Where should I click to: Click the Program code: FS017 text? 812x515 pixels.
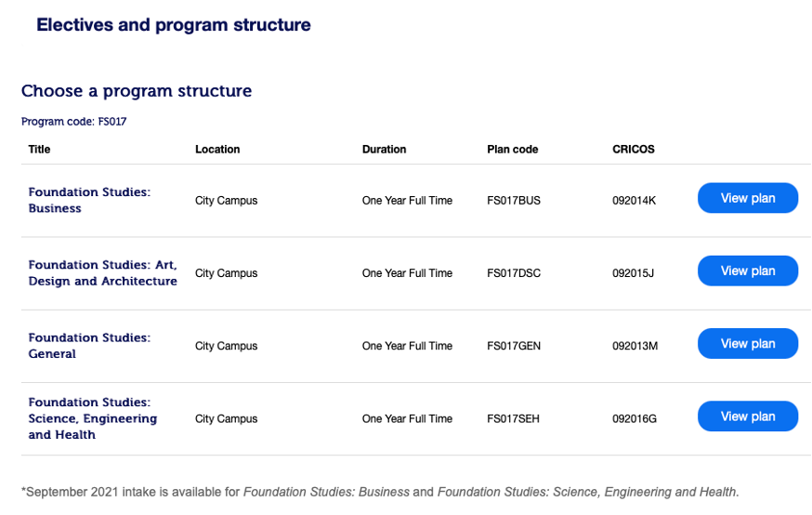[73, 122]
